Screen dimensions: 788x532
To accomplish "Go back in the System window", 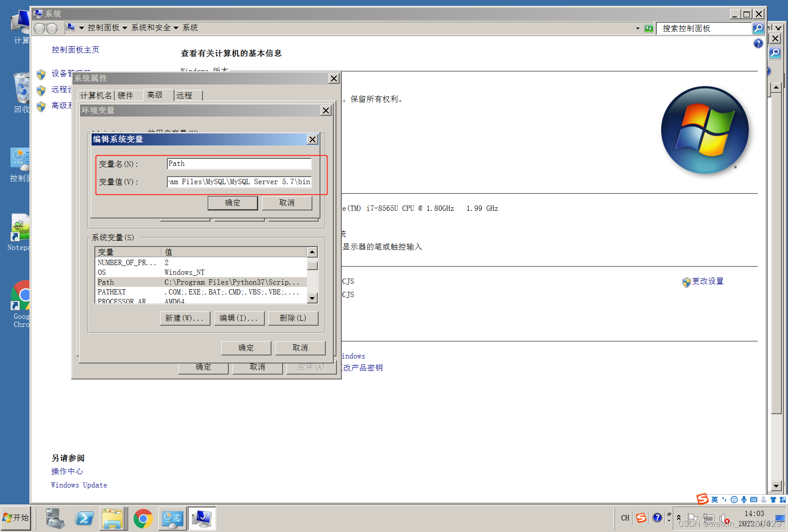I will coord(40,28).
